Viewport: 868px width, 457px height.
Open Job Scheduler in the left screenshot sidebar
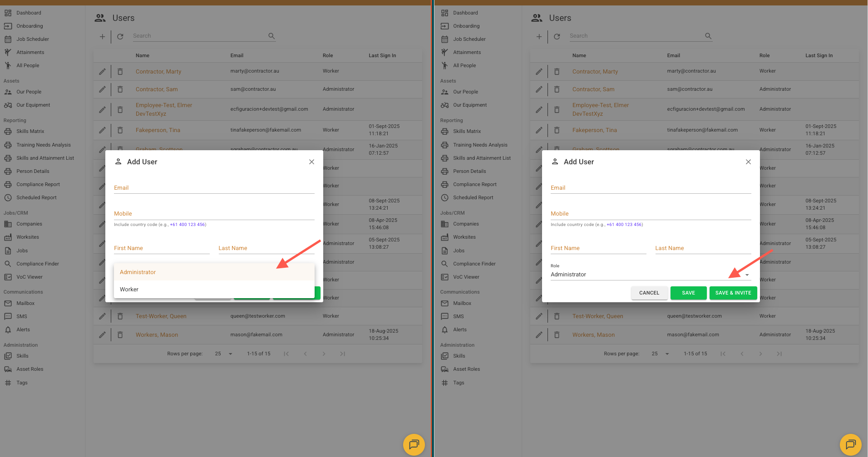pos(33,39)
